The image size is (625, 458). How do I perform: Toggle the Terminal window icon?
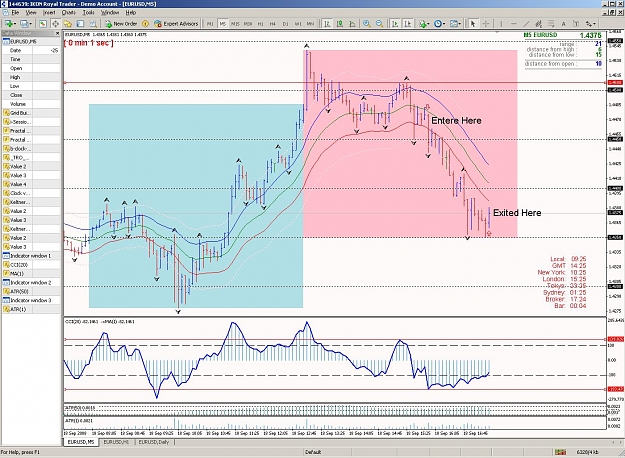pyautogui.click(x=81, y=24)
